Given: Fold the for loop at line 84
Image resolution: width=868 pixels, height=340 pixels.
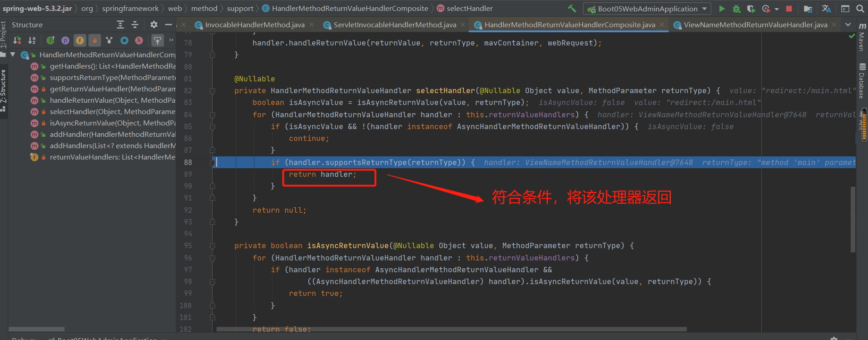Looking at the screenshot, I should tap(212, 115).
